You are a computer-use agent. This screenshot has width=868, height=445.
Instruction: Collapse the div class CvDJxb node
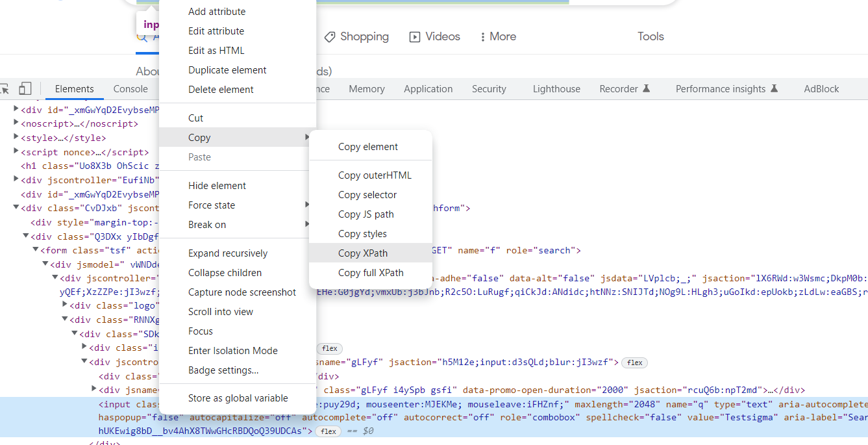pos(16,209)
